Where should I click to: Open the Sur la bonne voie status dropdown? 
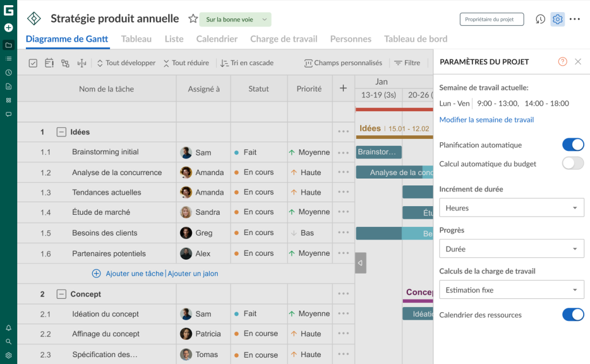coord(235,20)
